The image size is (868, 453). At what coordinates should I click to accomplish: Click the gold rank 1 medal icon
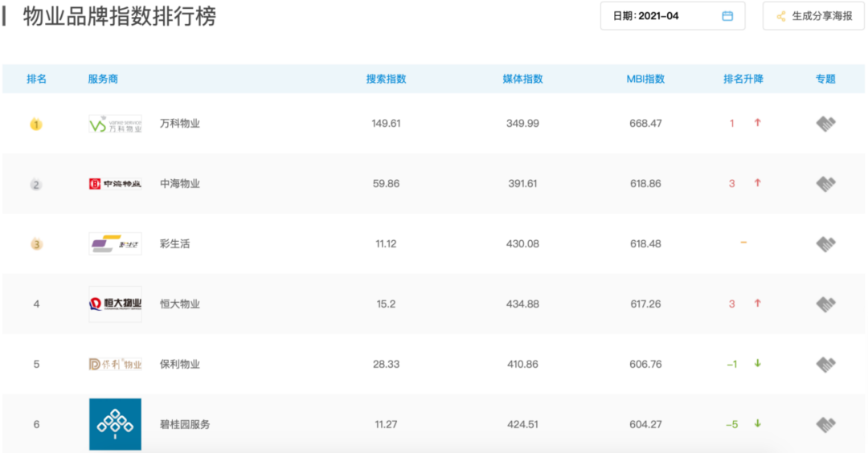point(36,124)
